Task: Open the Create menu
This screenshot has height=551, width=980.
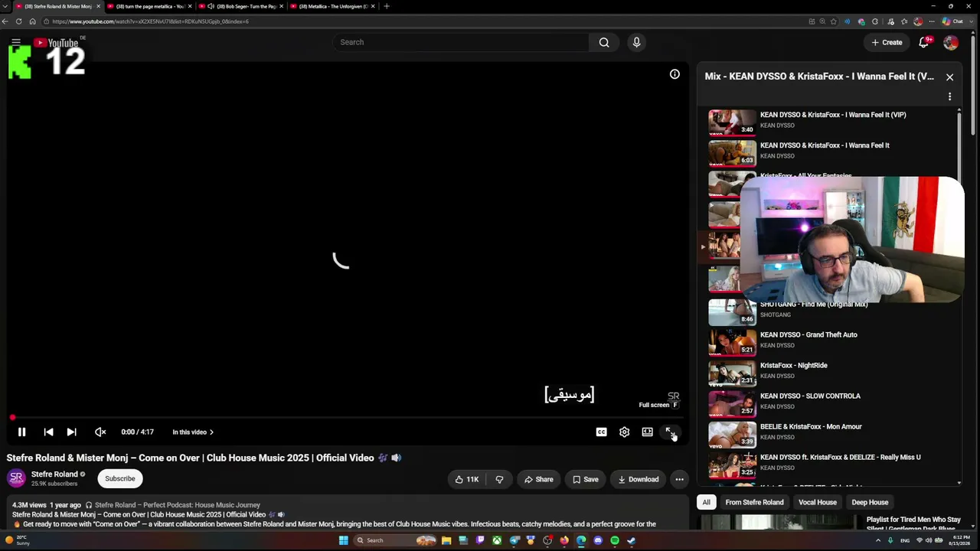Action: [x=887, y=43]
